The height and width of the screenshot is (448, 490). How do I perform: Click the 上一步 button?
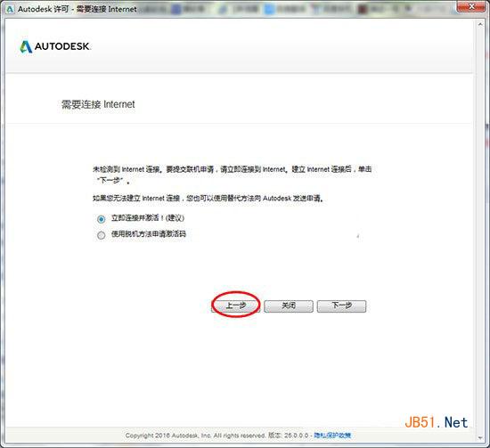coord(235,305)
